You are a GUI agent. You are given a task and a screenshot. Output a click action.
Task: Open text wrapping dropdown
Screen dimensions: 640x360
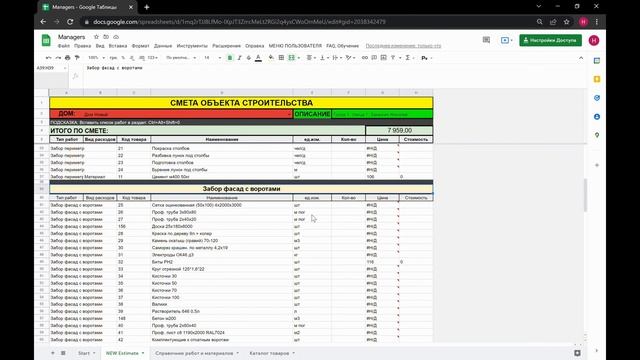pos(336,58)
